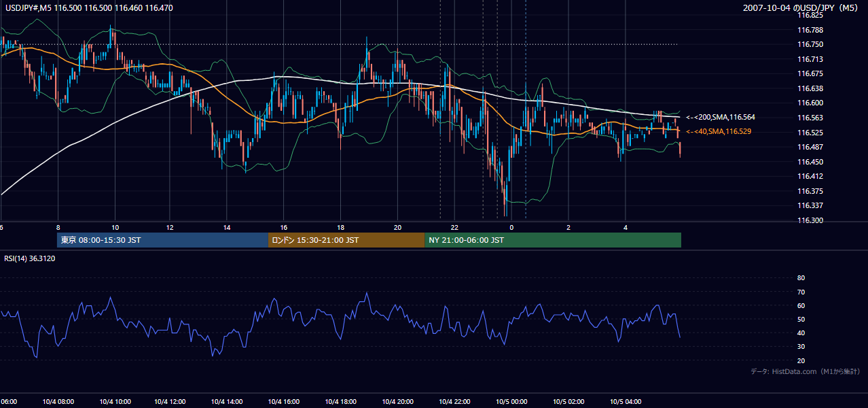
Task: Click the Tokyo 08:00-15:30 JST session bar
Action: point(163,240)
